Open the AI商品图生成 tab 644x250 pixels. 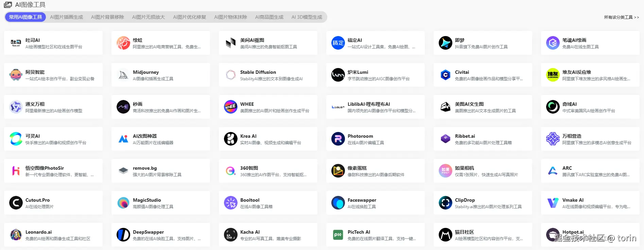(x=269, y=17)
